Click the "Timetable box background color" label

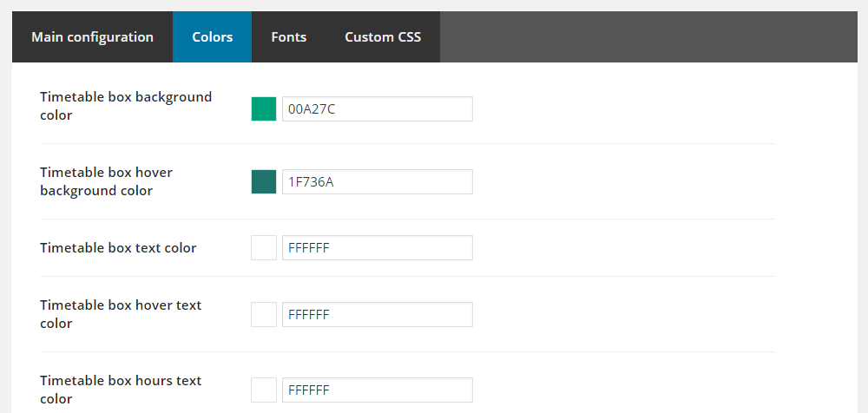(x=126, y=106)
